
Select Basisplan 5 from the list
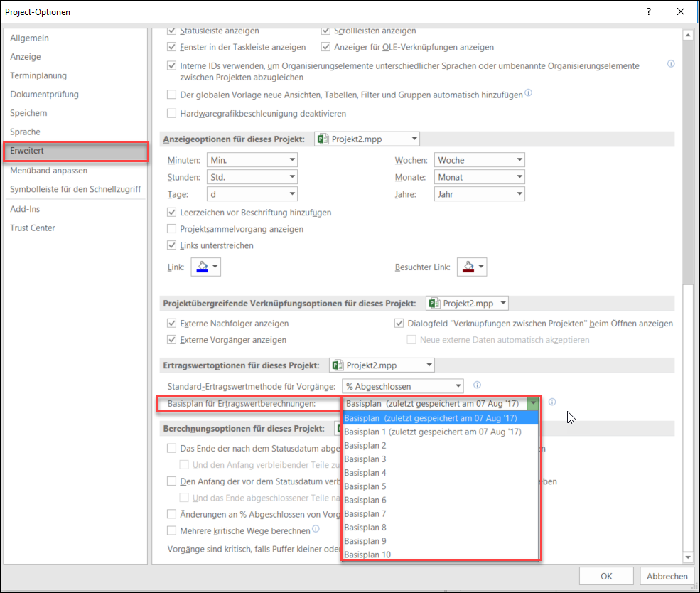click(x=365, y=486)
